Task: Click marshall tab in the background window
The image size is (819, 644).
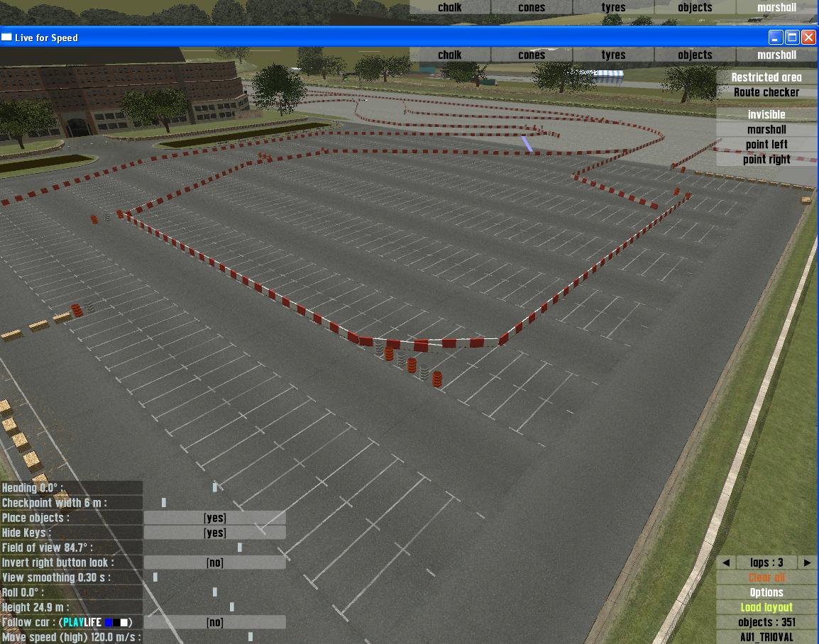Action: pyautogui.click(x=776, y=7)
